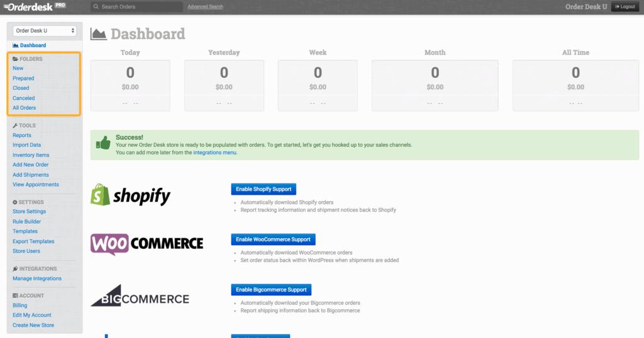644x338 pixels.
Task: Click the Shopify logo
Action: pos(131,195)
